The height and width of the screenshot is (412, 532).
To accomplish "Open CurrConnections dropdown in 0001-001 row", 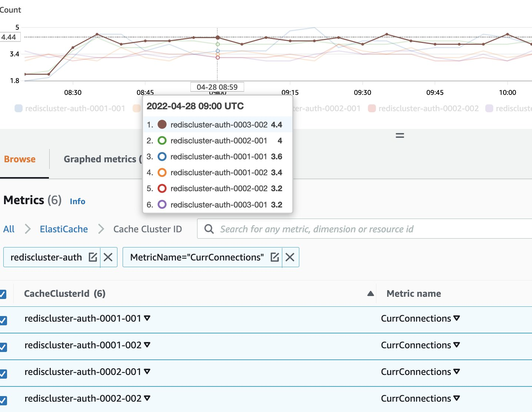I will (x=456, y=318).
